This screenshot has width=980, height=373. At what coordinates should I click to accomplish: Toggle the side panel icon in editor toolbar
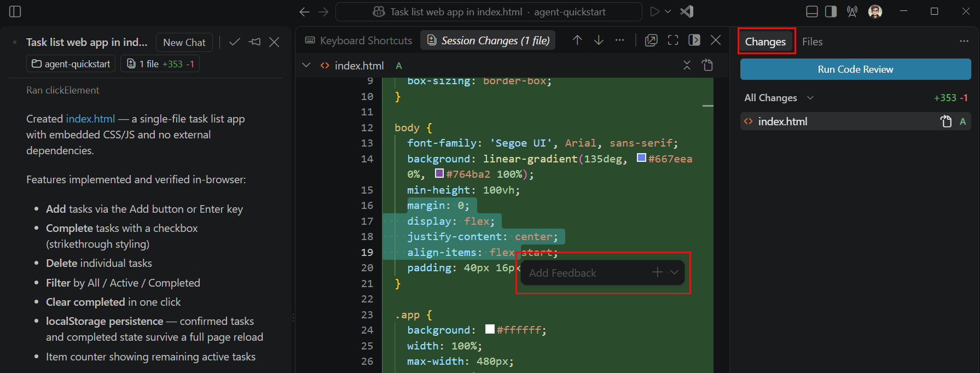tap(694, 40)
